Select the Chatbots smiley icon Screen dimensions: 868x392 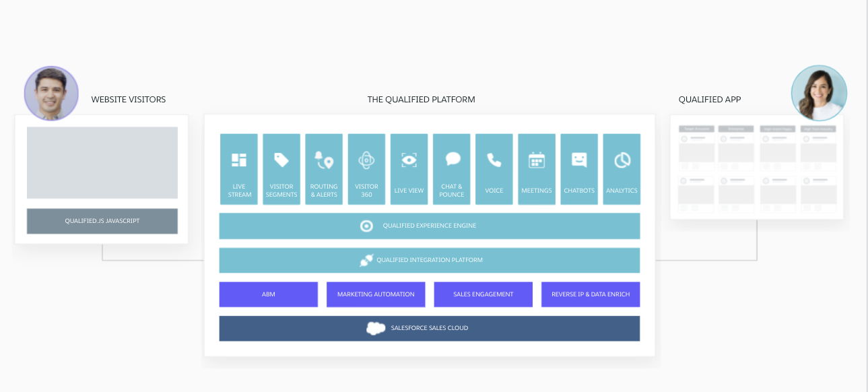(579, 160)
